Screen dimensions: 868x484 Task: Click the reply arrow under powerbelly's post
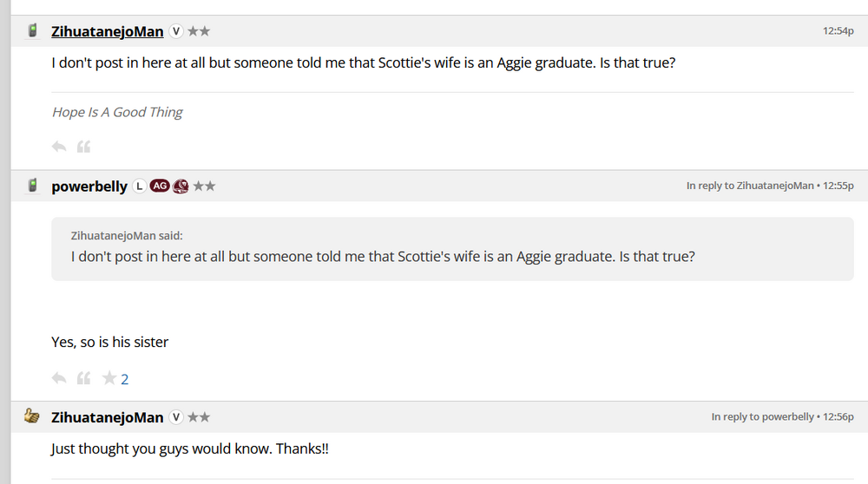pyautogui.click(x=59, y=378)
